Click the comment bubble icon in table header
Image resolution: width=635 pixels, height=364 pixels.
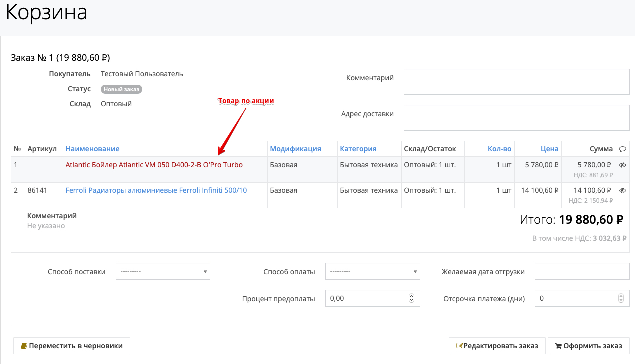[x=622, y=149]
